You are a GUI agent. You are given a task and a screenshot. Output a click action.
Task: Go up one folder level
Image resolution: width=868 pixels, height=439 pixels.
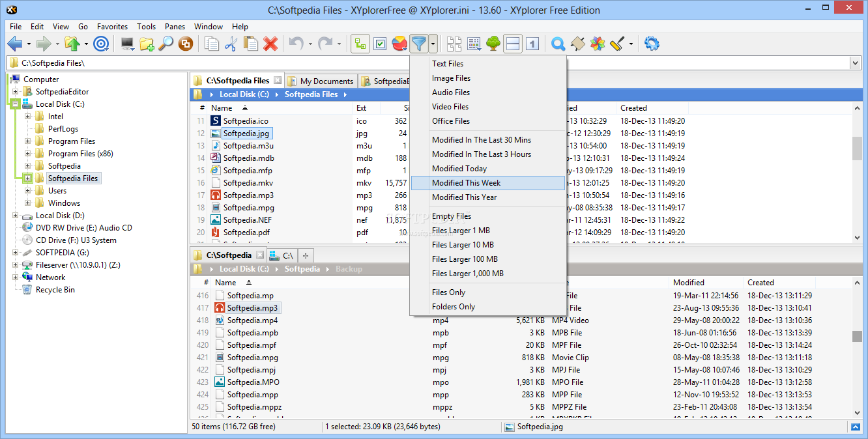click(72, 44)
